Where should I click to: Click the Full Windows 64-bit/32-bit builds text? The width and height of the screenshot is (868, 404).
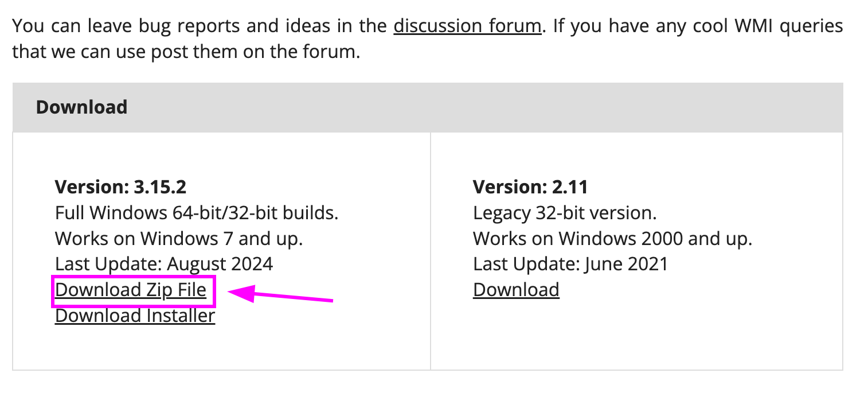click(x=196, y=213)
